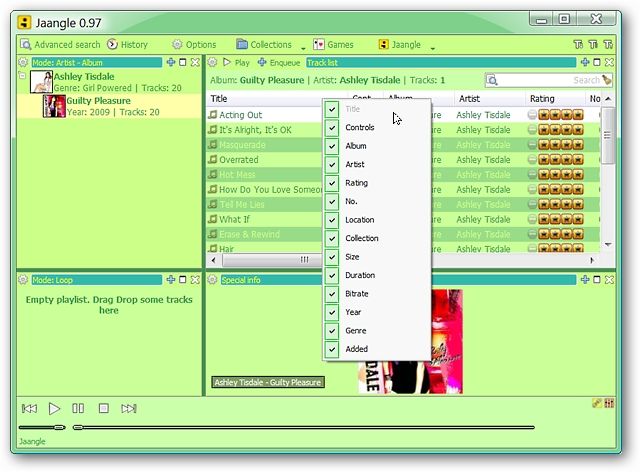This screenshot has height=472, width=640.
Task: Toggle Added column in context menu
Action: [376, 349]
